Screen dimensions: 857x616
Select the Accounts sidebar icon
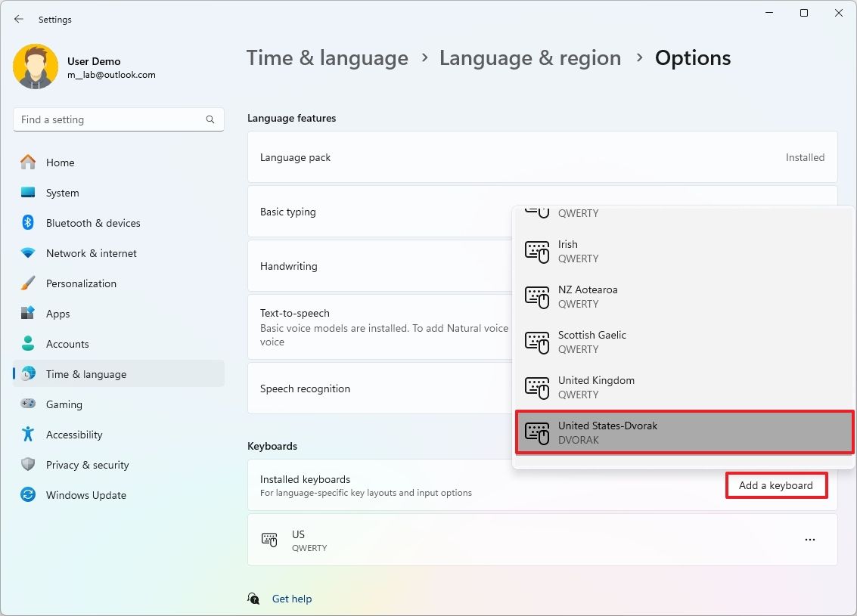tap(27, 344)
